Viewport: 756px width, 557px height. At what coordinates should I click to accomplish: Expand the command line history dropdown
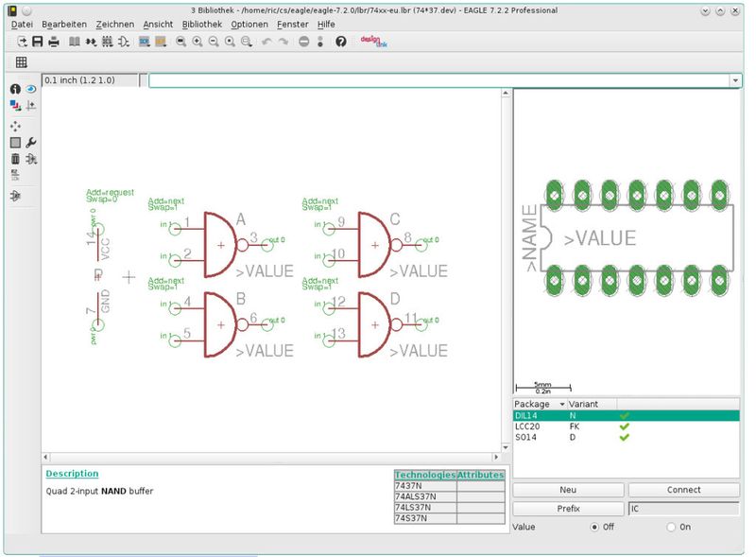point(735,80)
